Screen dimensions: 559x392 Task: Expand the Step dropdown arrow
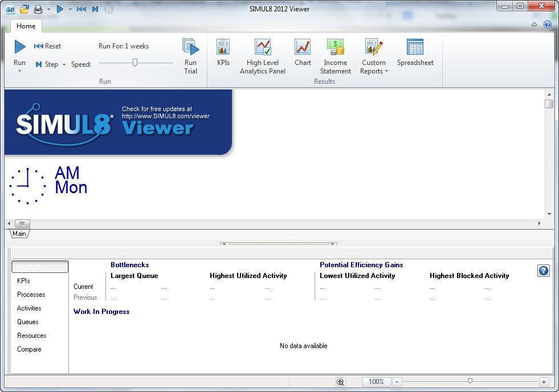64,64
